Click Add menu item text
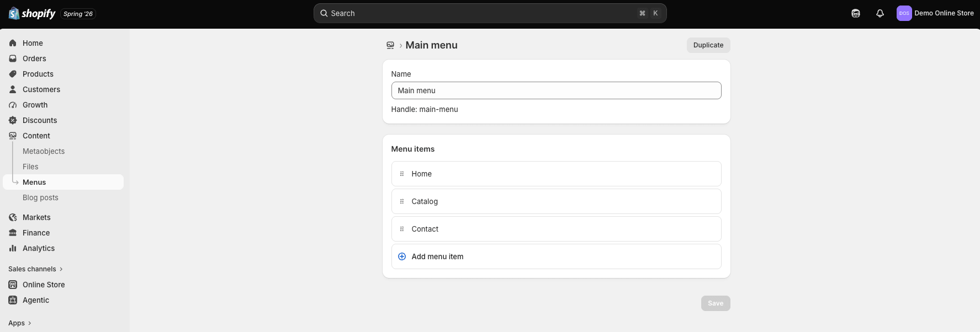The height and width of the screenshot is (332, 980). (x=437, y=256)
